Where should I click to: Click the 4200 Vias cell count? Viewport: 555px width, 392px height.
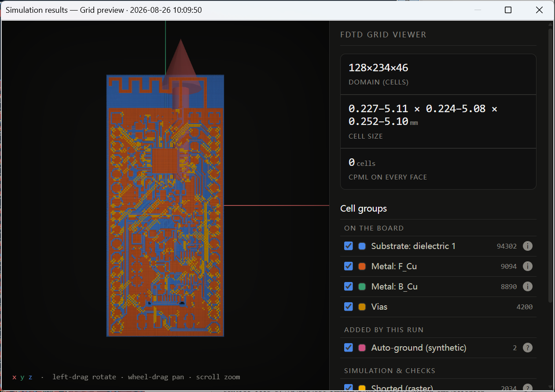pos(525,307)
